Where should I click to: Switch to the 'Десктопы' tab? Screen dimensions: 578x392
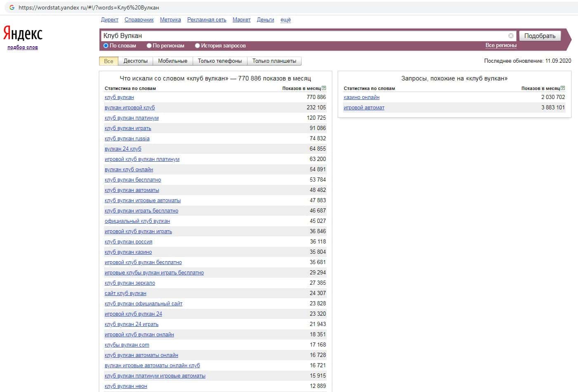pyautogui.click(x=135, y=61)
